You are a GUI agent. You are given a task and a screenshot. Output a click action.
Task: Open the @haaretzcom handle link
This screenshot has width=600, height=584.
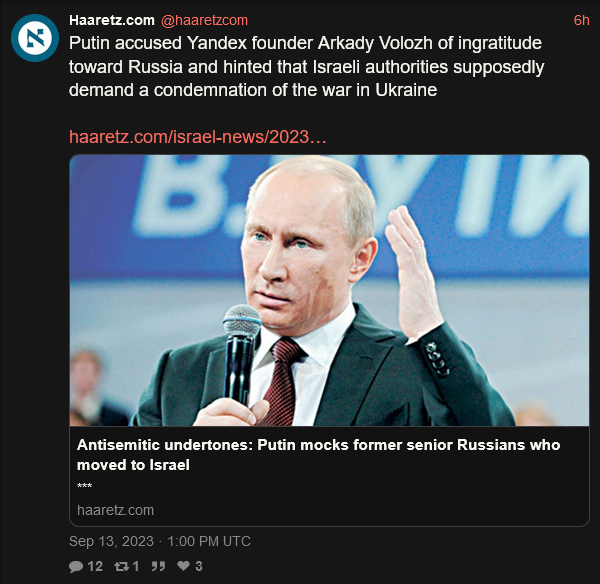204,20
